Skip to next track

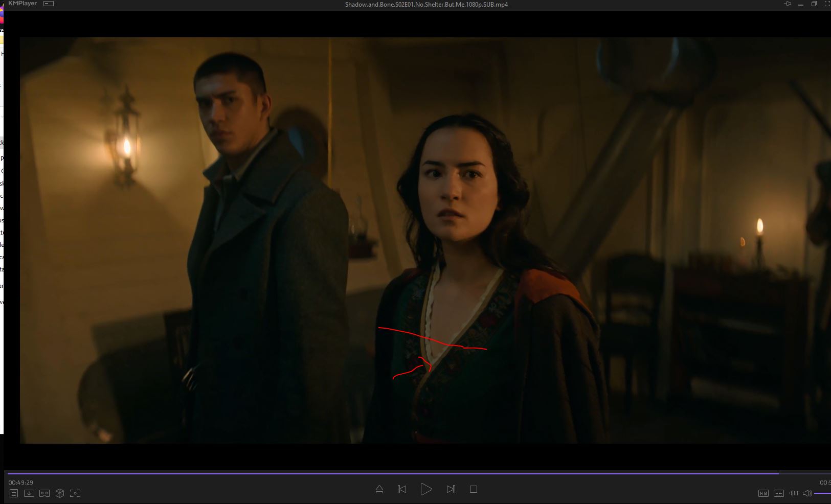[x=451, y=489]
